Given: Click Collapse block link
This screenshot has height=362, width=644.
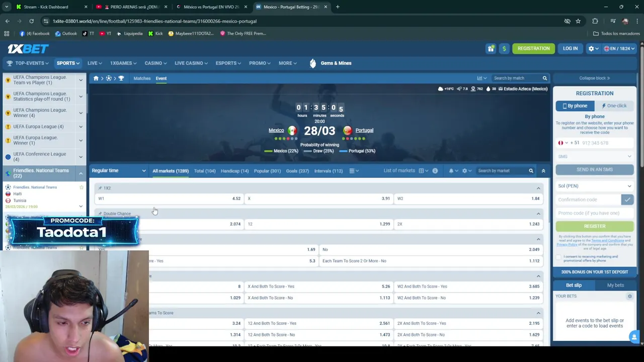Looking at the screenshot, I should pos(594,78).
